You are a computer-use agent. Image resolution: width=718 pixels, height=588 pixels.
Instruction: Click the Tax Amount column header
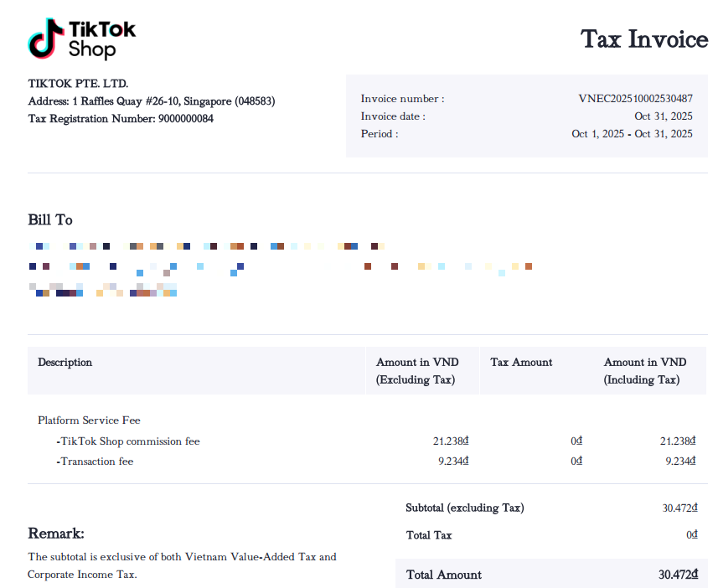click(x=521, y=363)
